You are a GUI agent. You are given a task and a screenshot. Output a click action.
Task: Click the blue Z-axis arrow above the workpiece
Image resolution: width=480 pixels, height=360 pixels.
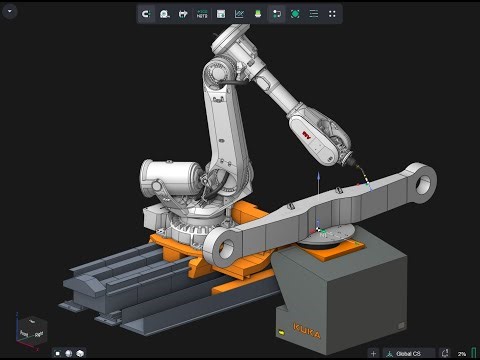click(x=319, y=184)
